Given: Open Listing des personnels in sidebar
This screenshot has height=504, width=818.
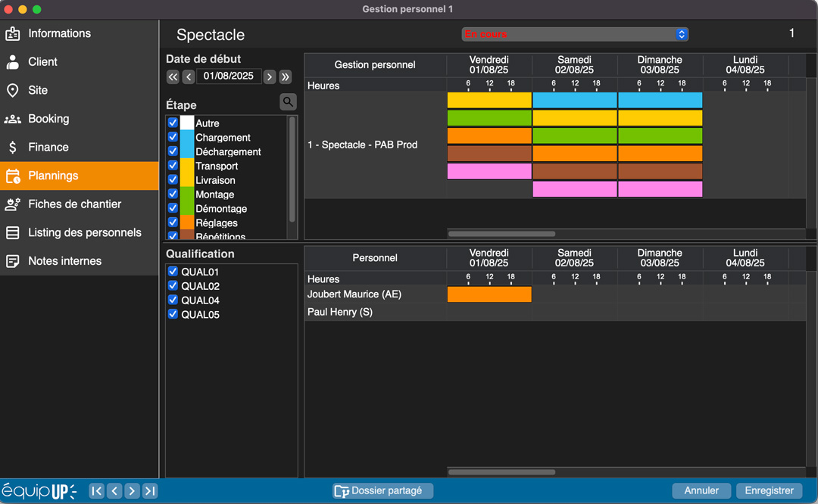Looking at the screenshot, I should point(84,232).
